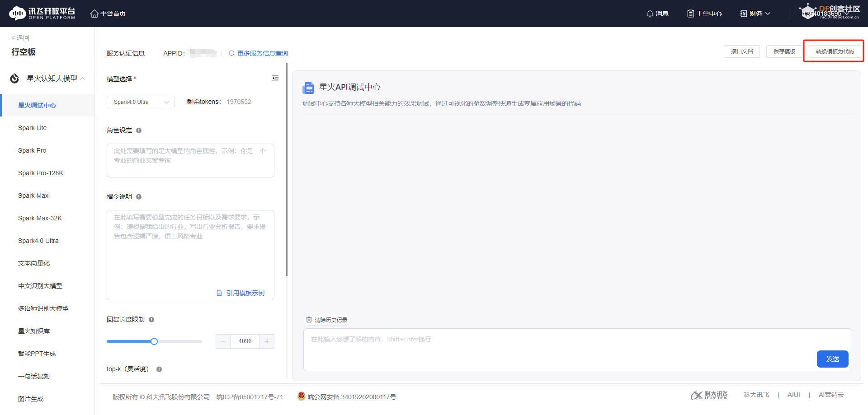Screen dimensions: 868x415
Task: Open the 皖公网安备 record link
Action: coord(347,397)
